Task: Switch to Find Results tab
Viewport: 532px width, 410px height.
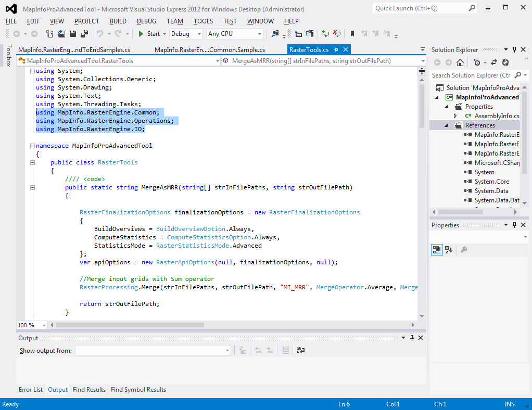Action: (x=89, y=390)
